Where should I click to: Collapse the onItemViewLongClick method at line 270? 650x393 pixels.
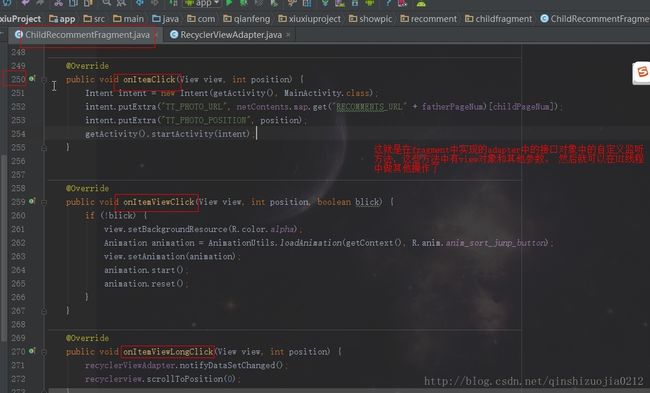pyautogui.click(x=44, y=352)
